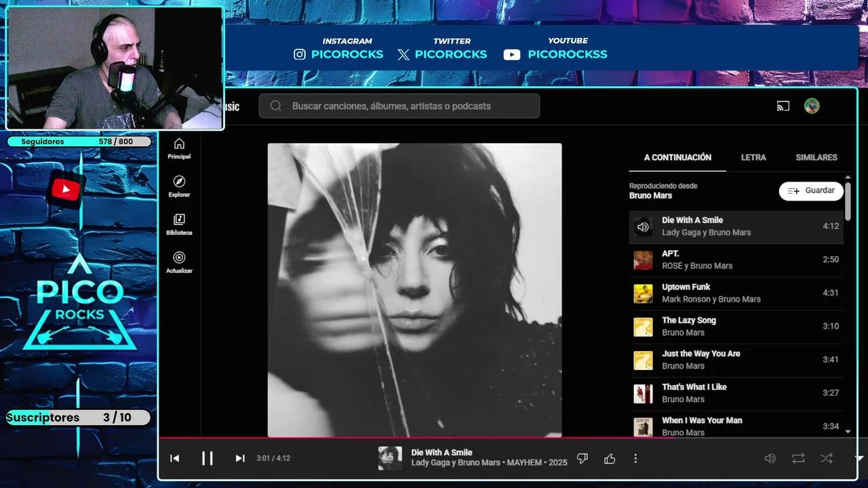This screenshot has width=868, height=488.
Task: Open Lady Gaga y Bruno Mars artist link
Action: [x=456, y=463]
